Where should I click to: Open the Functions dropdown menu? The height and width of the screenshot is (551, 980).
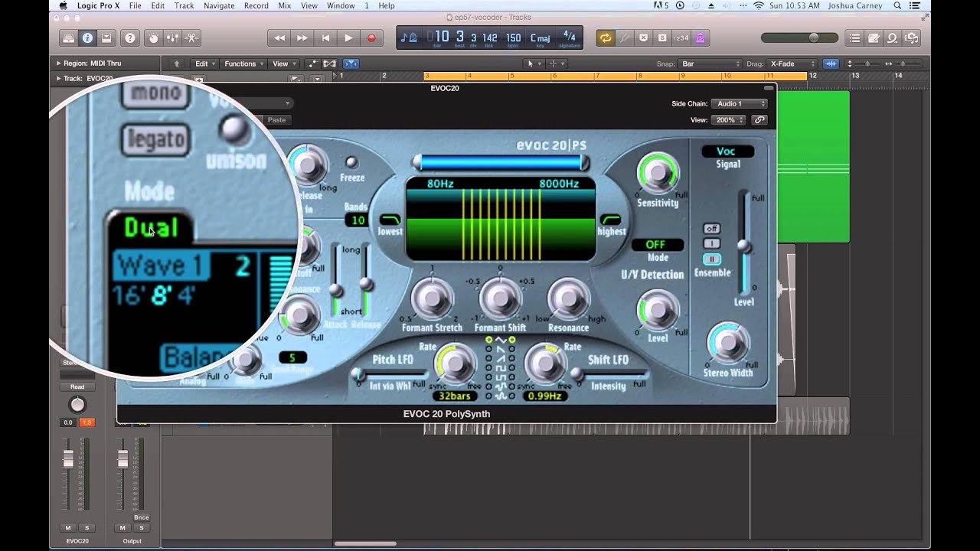pyautogui.click(x=244, y=64)
